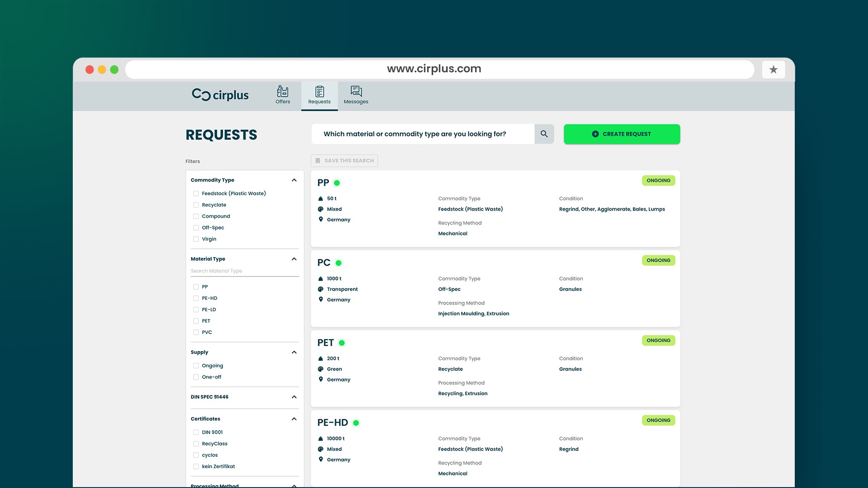Click the weight icon next to 1000 t
This screenshot has width=868, height=488.
tap(321, 279)
